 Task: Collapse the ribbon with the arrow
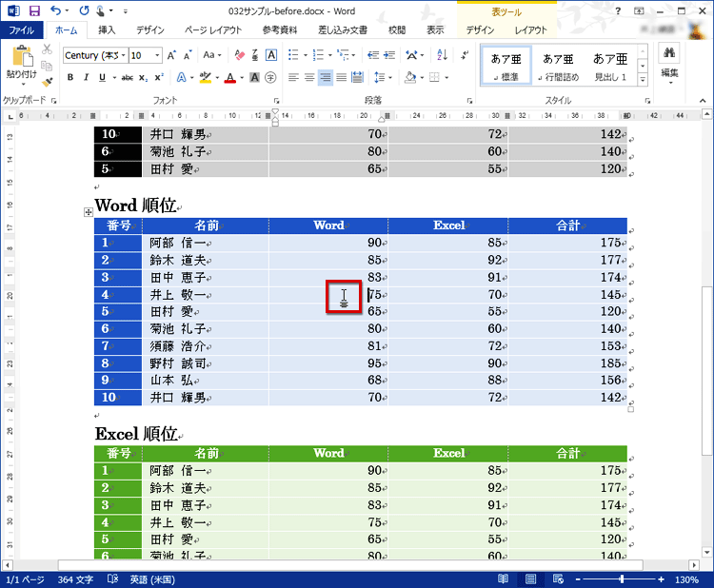703,101
